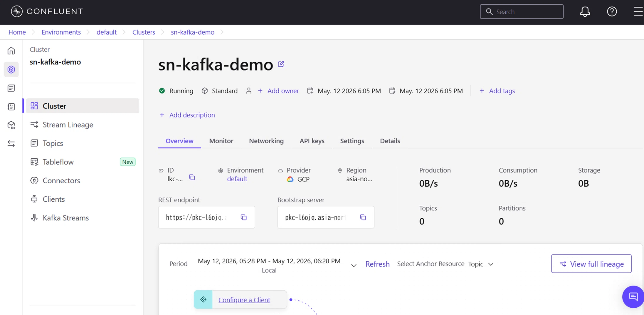Switch to the Networking tab
The height and width of the screenshot is (315, 644).
(x=266, y=141)
